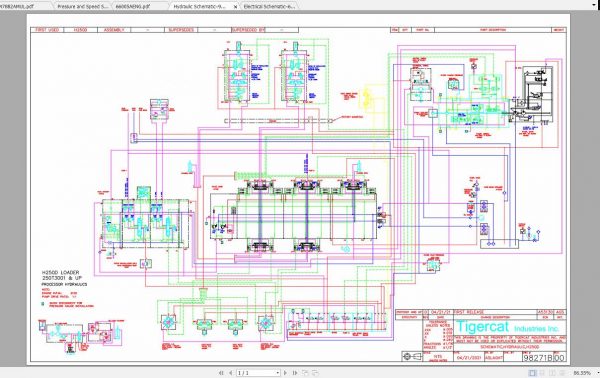The width and height of the screenshot is (600, 378).
Task: Click the drawing number 98271B
Action: [538, 358]
